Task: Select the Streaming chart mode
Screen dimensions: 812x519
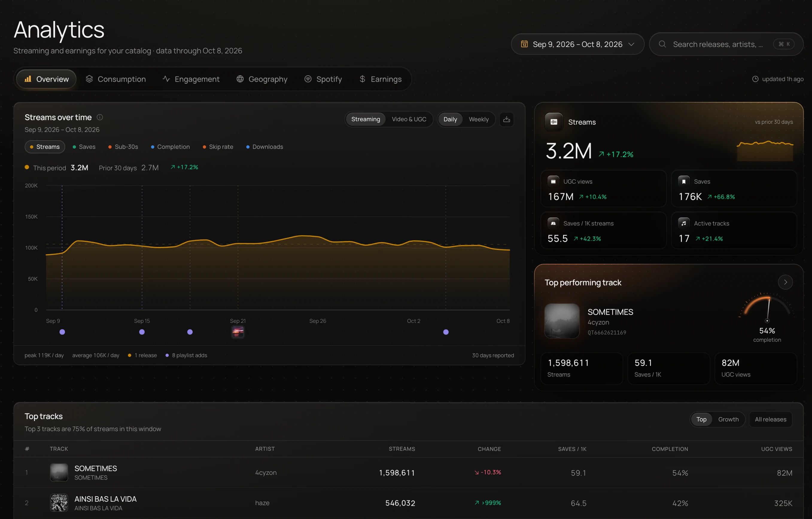Action: 366,119
